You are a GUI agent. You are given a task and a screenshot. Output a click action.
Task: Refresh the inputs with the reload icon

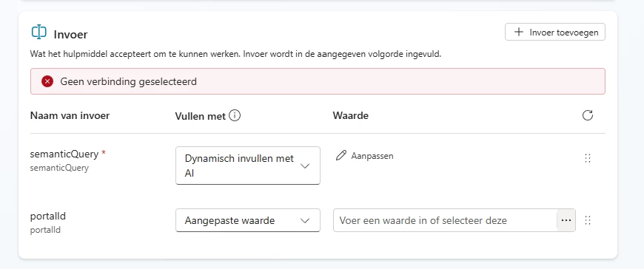(588, 115)
